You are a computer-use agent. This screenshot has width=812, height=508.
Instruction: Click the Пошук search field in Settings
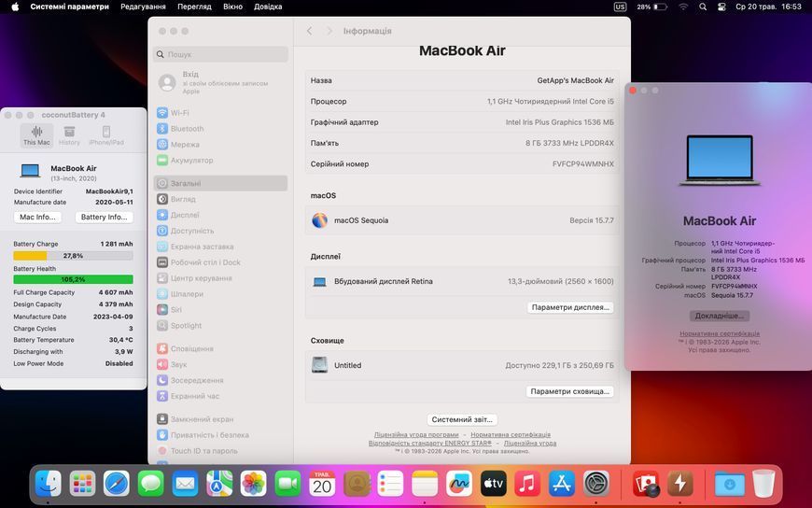tap(220, 54)
